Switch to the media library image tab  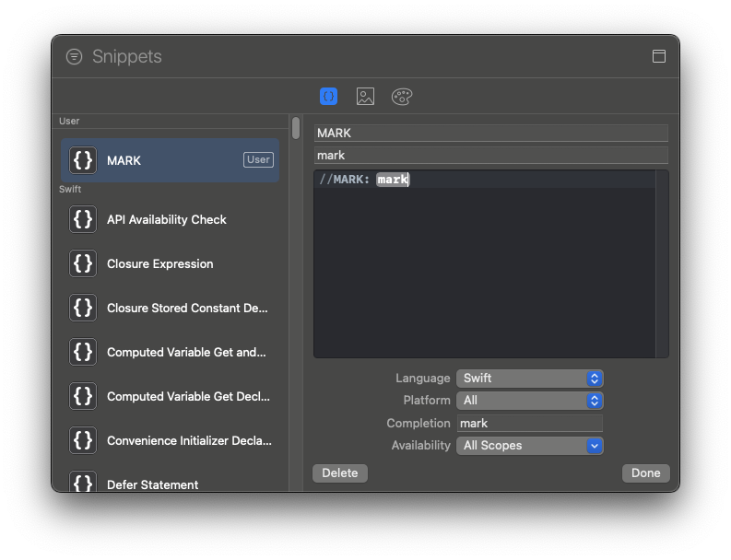pyautogui.click(x=365, y=97)
